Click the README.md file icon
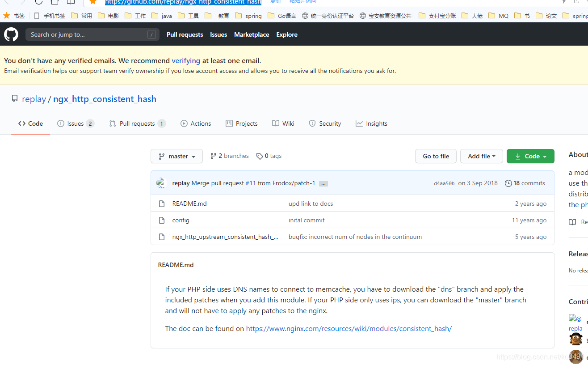The width and height of the screenshot is (588, 365). click(162, 204)
